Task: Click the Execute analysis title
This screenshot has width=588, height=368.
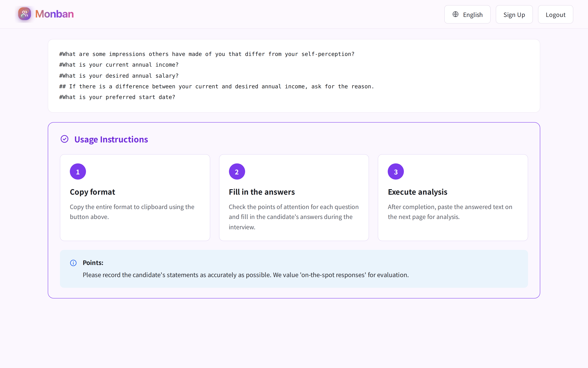Action: [417, 192]
